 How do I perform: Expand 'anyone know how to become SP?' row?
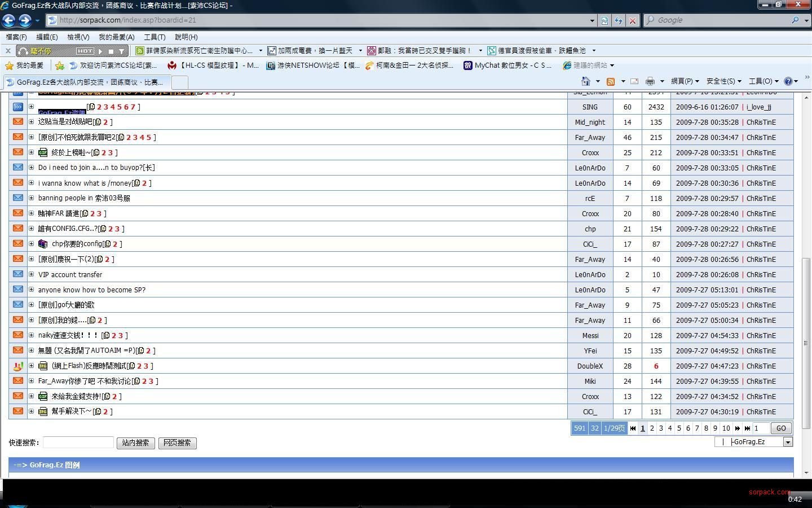click(32, 290)
